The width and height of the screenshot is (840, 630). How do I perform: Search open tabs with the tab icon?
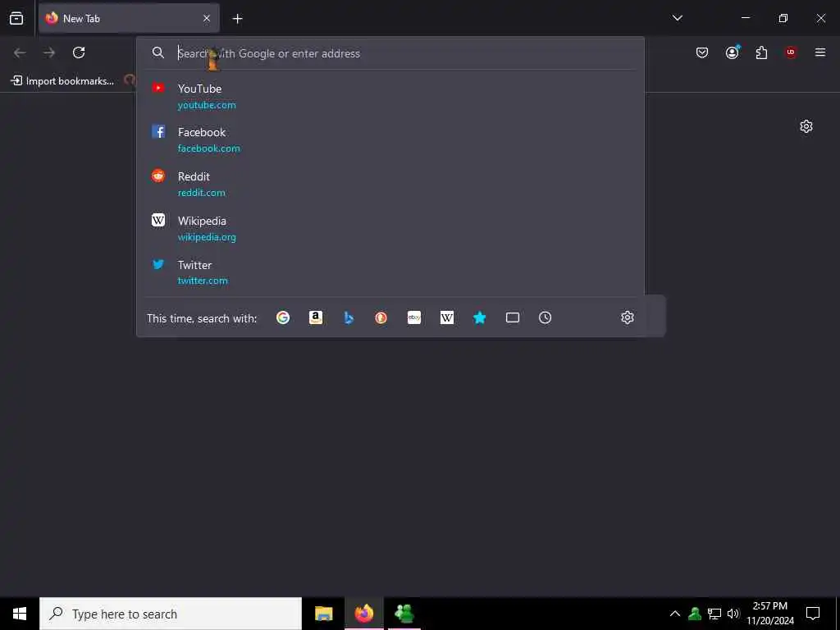point(513,317)
